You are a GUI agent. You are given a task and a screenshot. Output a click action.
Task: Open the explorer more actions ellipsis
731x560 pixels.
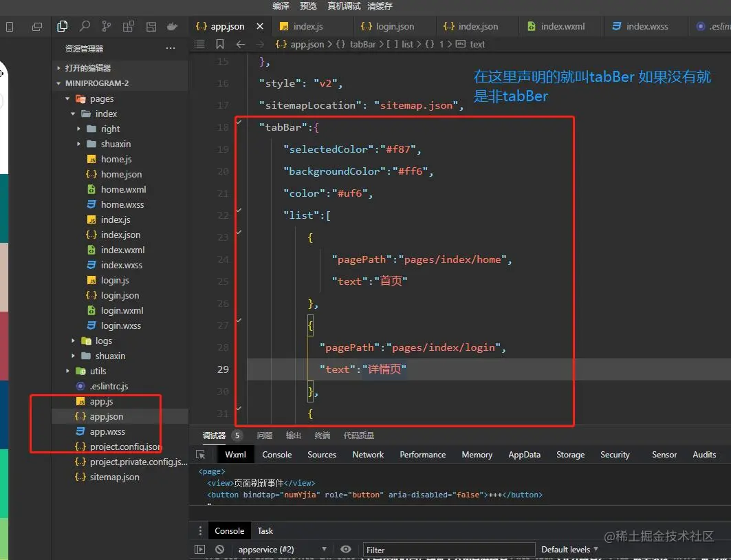coord(170,48)
